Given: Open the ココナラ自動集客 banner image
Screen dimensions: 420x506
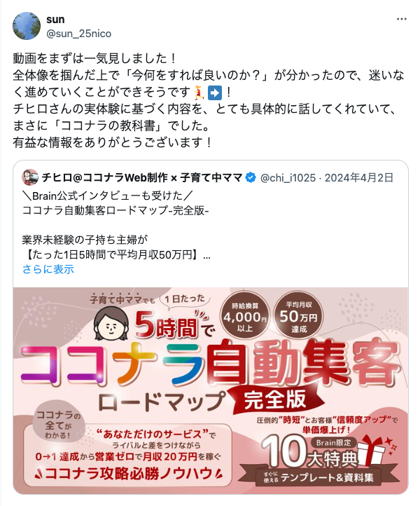Looking at the screenshot, I should pos(211,390).
